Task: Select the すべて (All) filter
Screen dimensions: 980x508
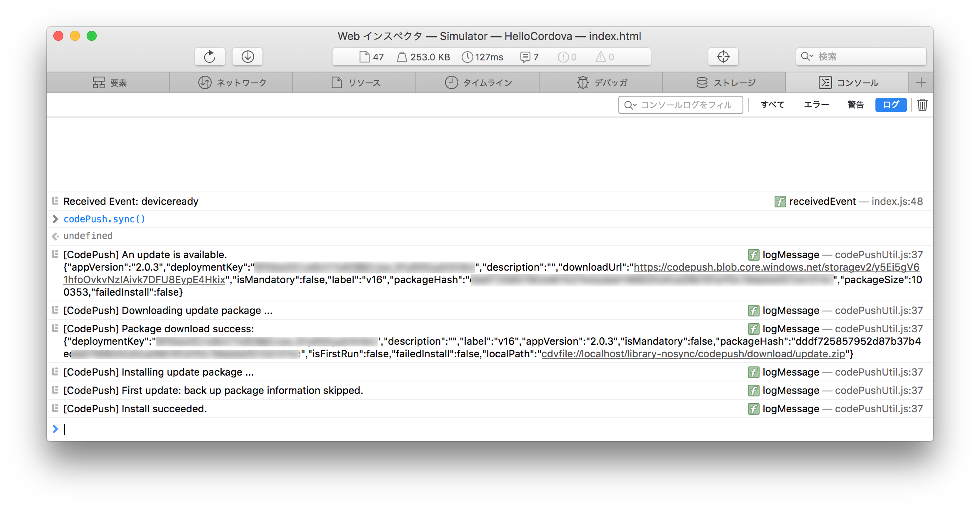Action: point(772,105)
